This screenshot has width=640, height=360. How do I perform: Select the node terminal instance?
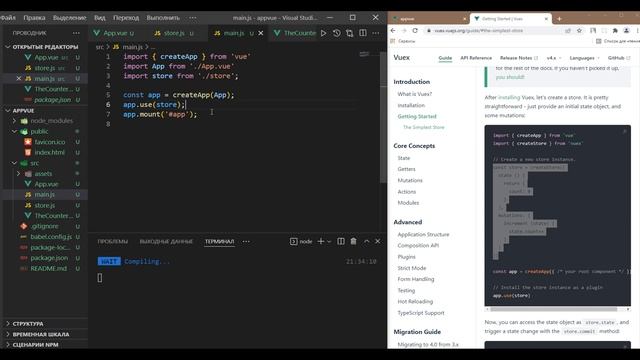[301, 241]
